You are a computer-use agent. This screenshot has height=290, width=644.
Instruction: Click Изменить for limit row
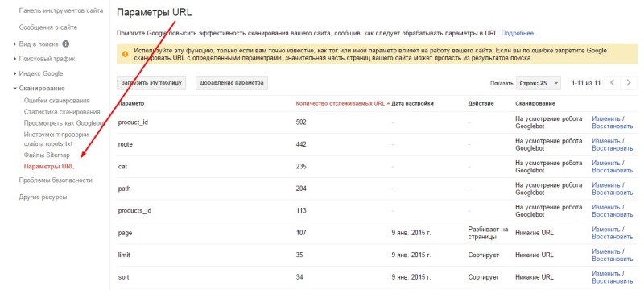[x=606, y=251]
